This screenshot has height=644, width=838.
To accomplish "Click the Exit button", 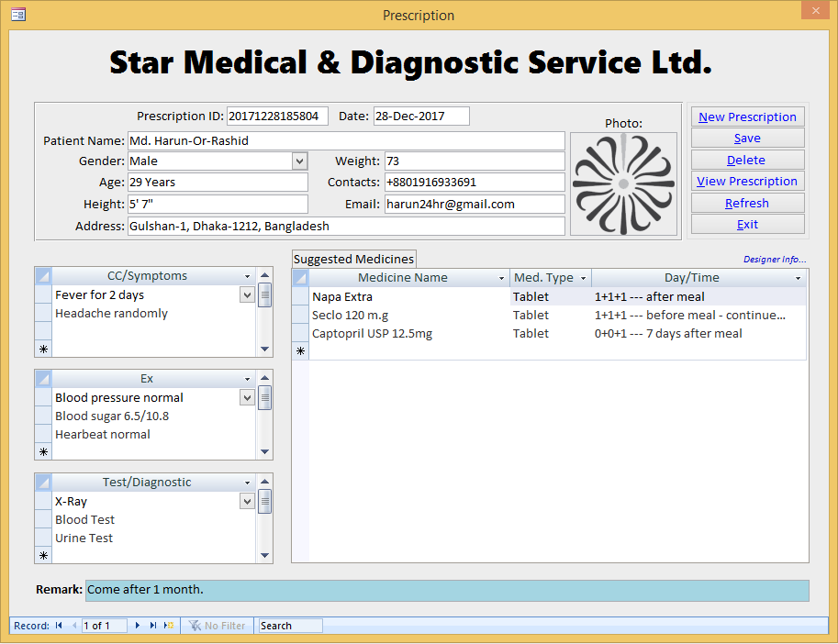I will pyautogui.click(x=747, y=224).
